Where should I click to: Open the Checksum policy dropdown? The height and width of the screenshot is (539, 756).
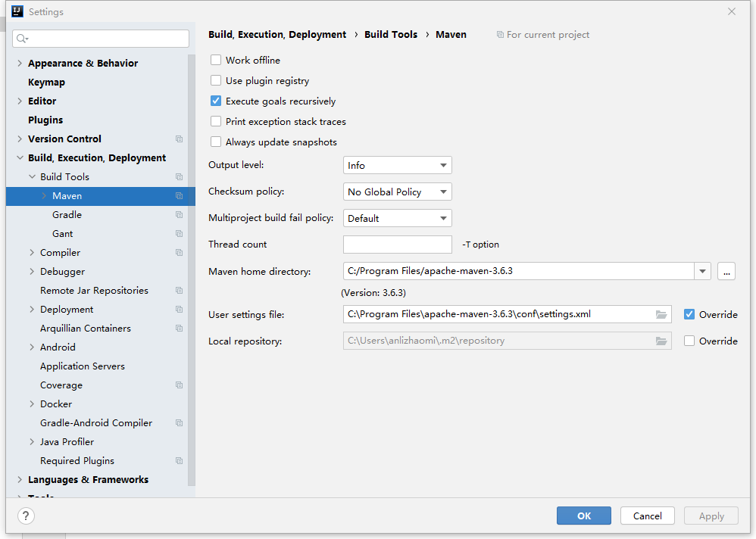tap(397, 192)
